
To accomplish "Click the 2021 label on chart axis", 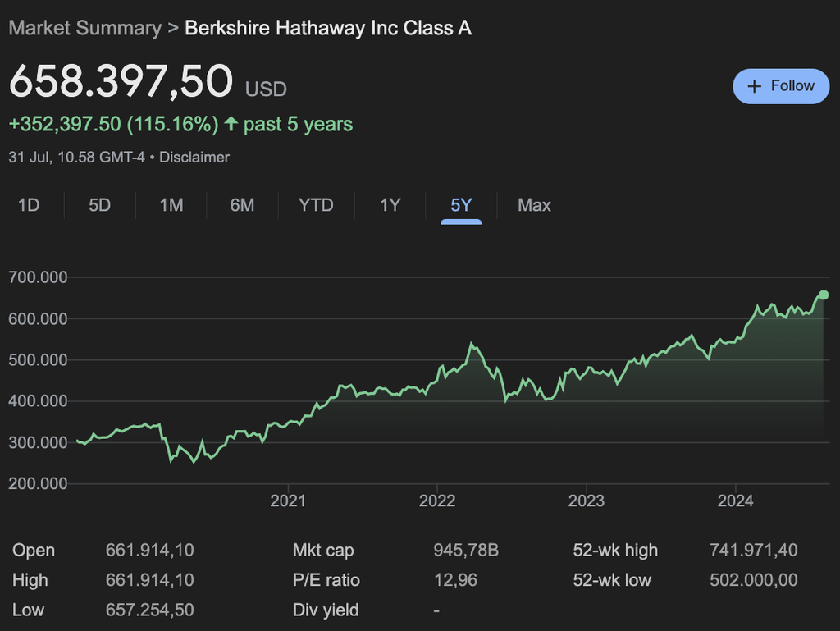I will tap(287, 501).
